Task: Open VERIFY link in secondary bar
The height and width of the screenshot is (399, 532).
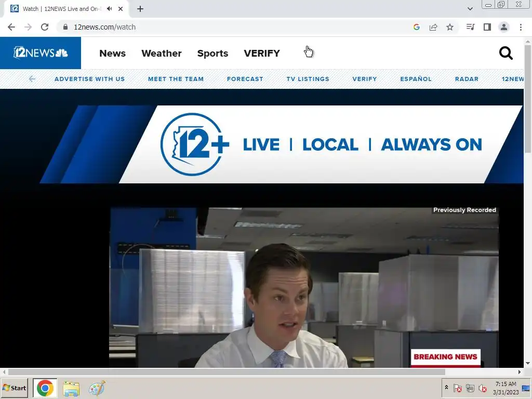Action: (364, 79)
